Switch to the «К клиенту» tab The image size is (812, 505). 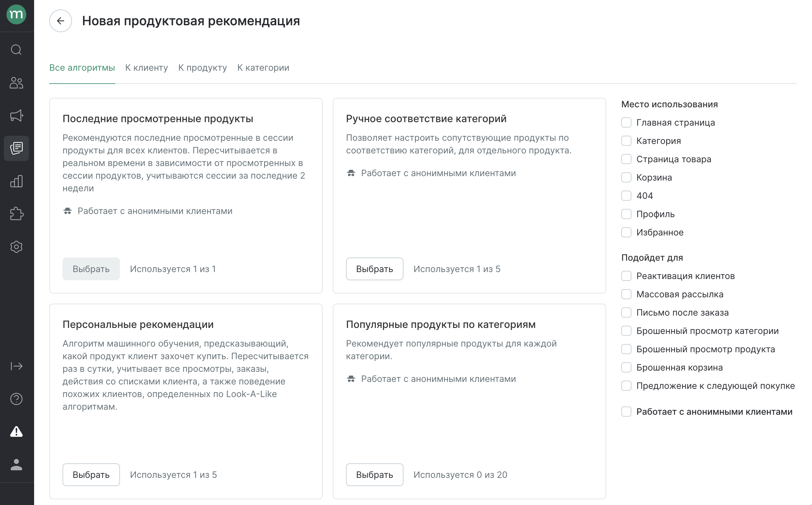click(x=146, y=68)
